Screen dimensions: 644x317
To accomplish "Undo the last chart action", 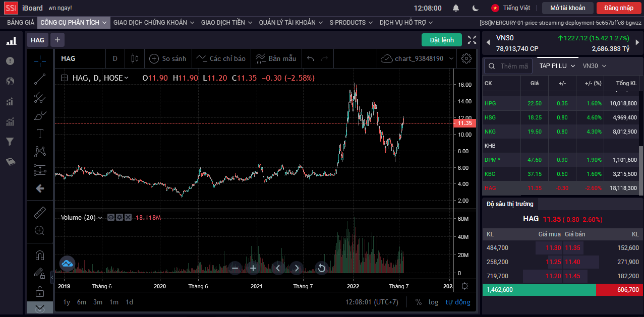I will [x=311, y=58].
